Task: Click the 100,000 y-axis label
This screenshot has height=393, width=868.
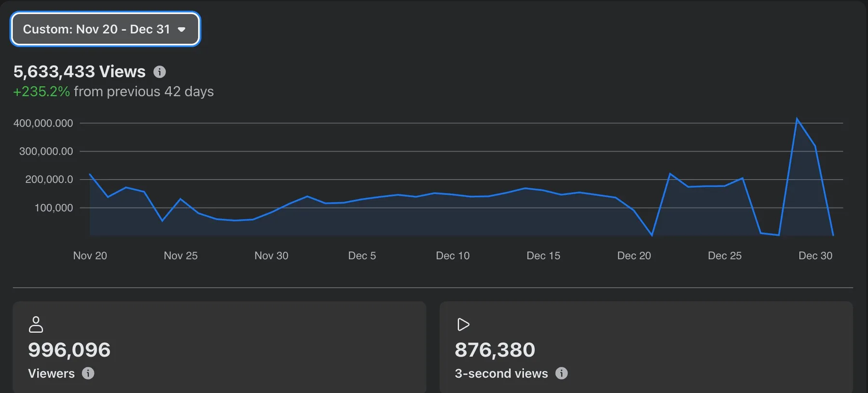Action: (54, 208)
